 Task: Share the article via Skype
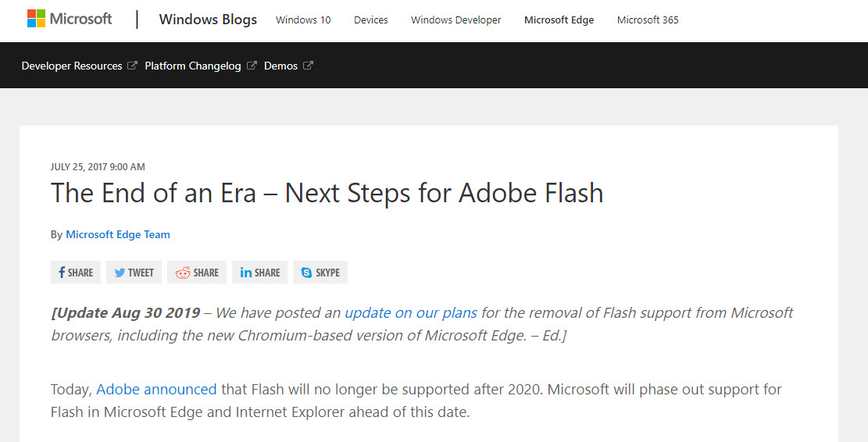pyautogui.click(x=320, y=273)
